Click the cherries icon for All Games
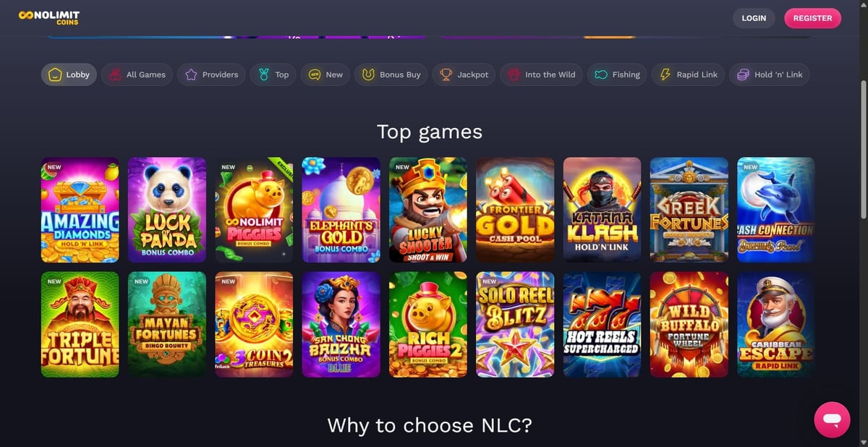Viewport: 868px width, 447px height. pos(115,74)
